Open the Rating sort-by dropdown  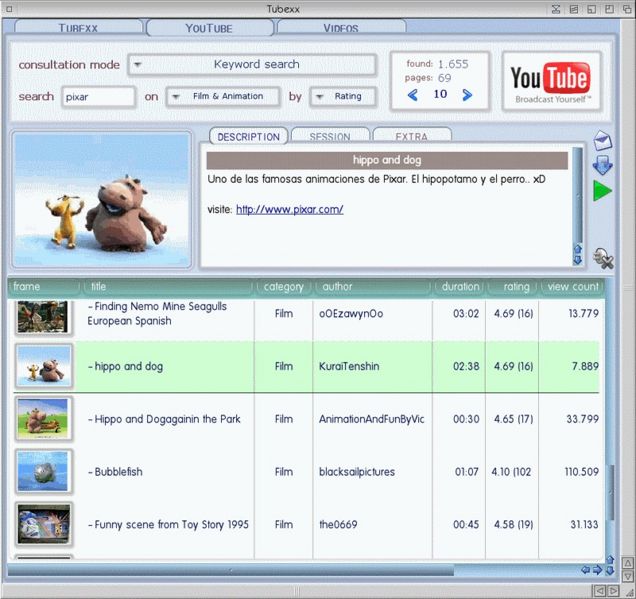click(342, 97)
